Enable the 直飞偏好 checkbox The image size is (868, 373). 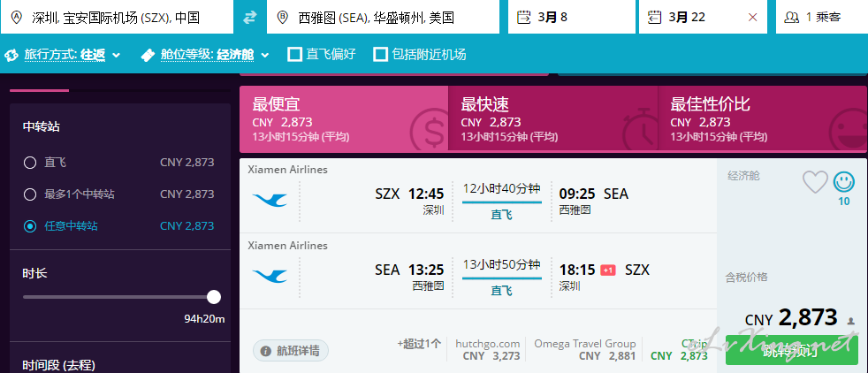(295, 54)
